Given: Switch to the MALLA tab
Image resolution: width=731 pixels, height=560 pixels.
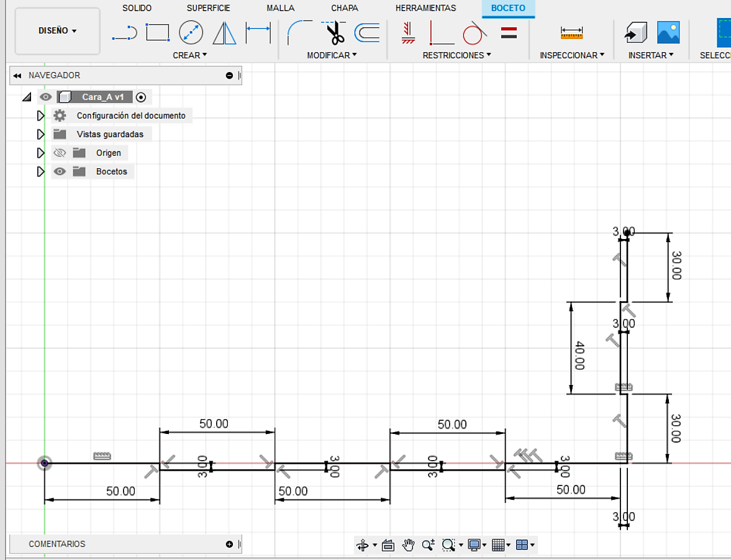Looking at the screenshot, I should (x=281, y=8).
